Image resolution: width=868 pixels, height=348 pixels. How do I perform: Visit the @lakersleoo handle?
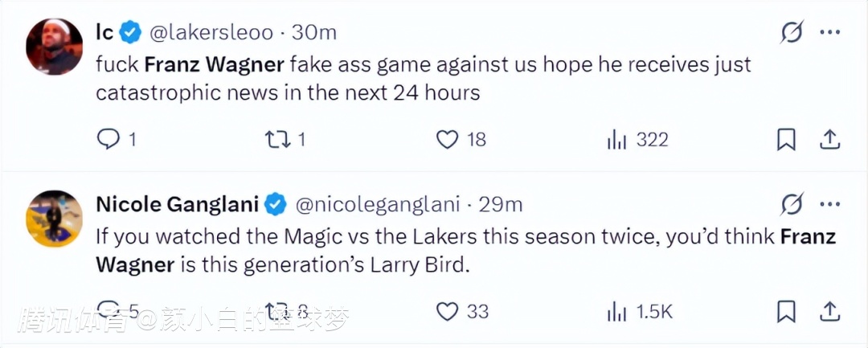point(211,33)
